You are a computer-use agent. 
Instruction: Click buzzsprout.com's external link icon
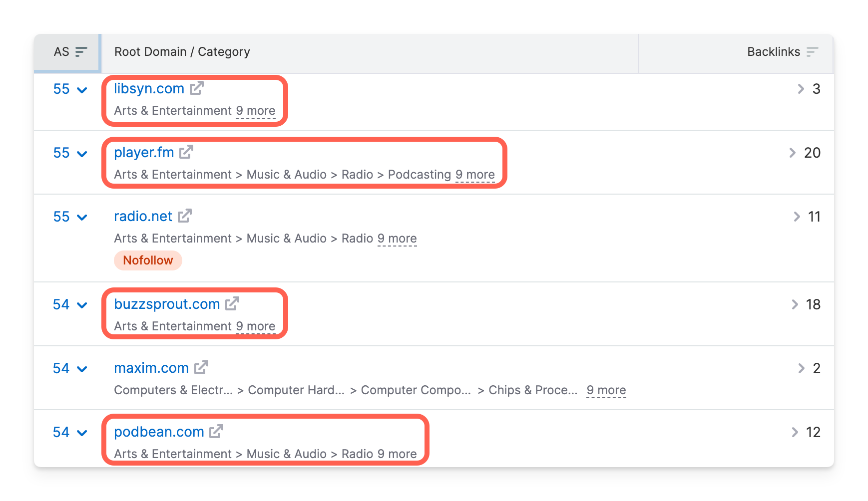tap(232, 303)
